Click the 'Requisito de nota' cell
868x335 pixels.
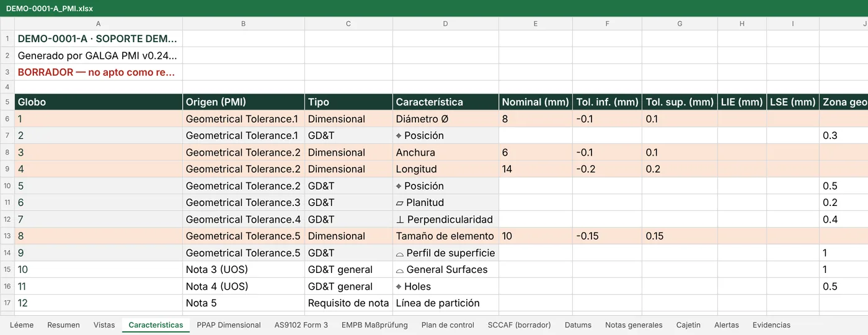click(348, 303)
